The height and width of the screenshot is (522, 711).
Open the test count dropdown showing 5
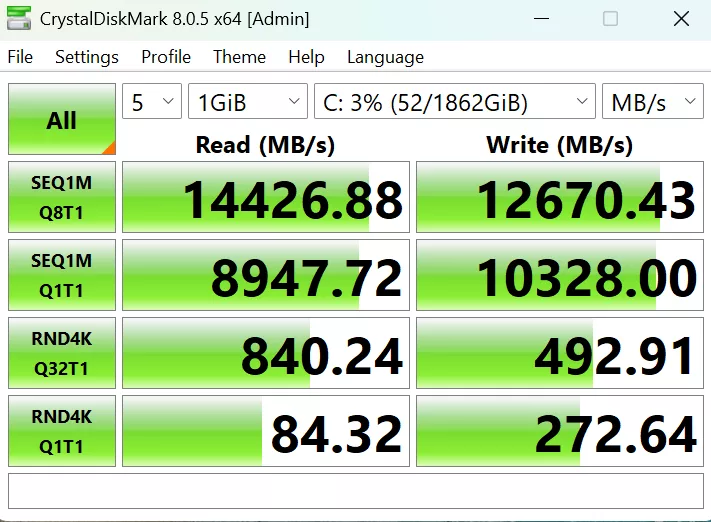pyautogui.click(x=152, y=101)
